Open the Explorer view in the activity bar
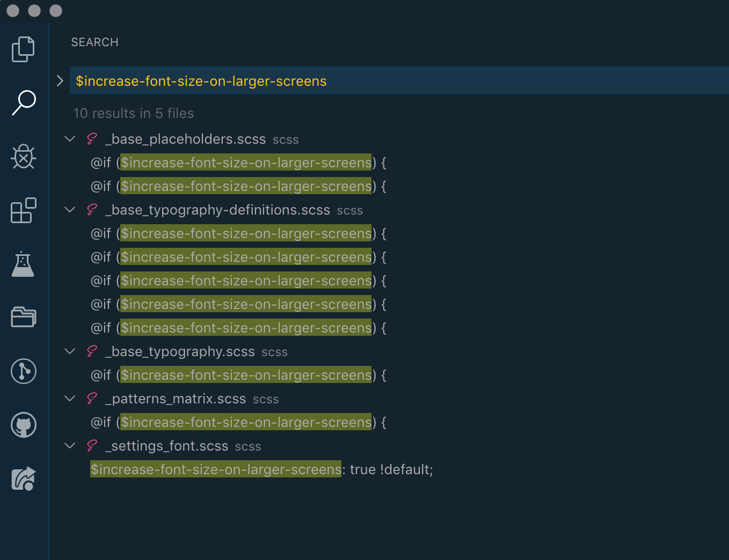Screen dimensions: 729x560 23,49
